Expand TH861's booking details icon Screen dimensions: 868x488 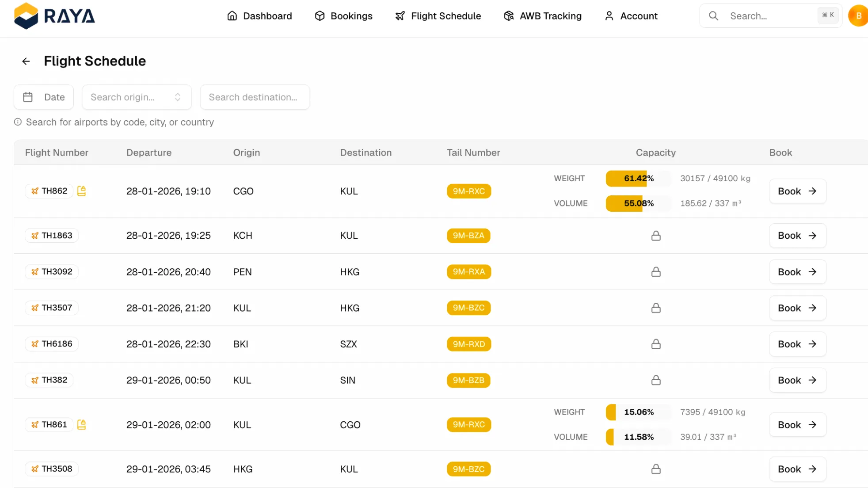pos(81,424)
